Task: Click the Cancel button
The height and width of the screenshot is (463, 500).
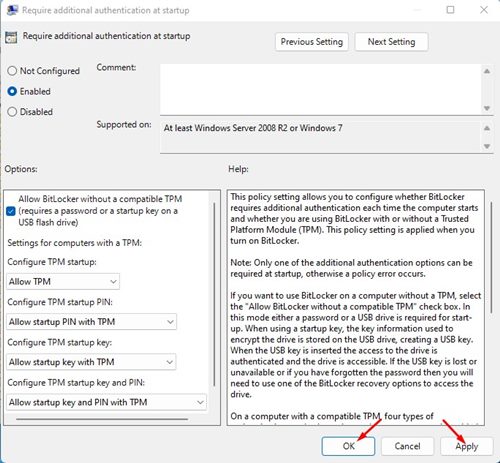Action: (407, 446)
